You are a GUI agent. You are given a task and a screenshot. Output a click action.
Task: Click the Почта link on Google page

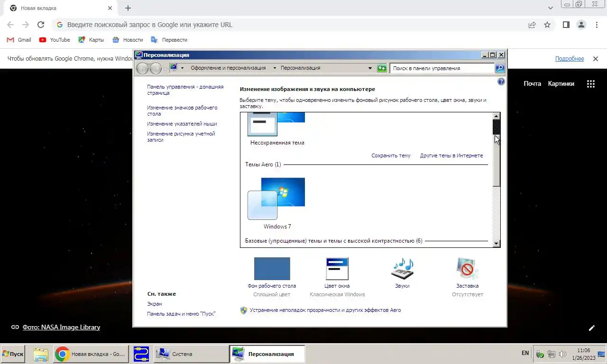coord(532,84)
